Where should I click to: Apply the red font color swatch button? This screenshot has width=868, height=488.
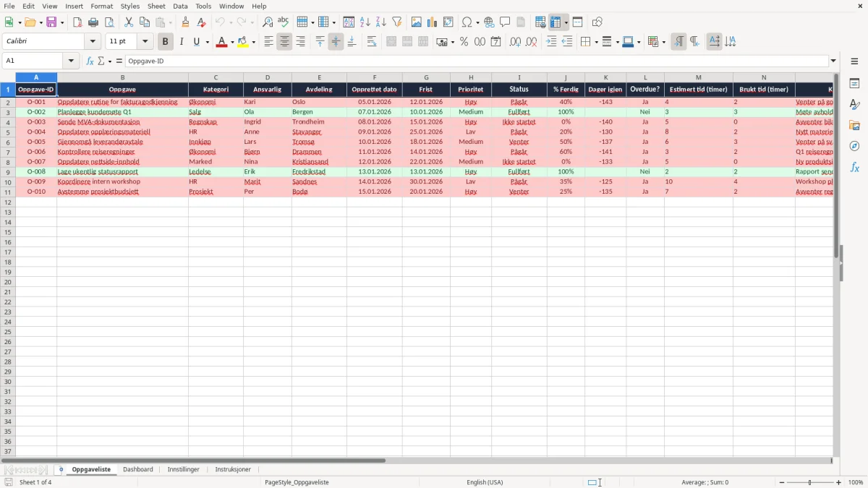pyautogui.click(x=221, y=42)
